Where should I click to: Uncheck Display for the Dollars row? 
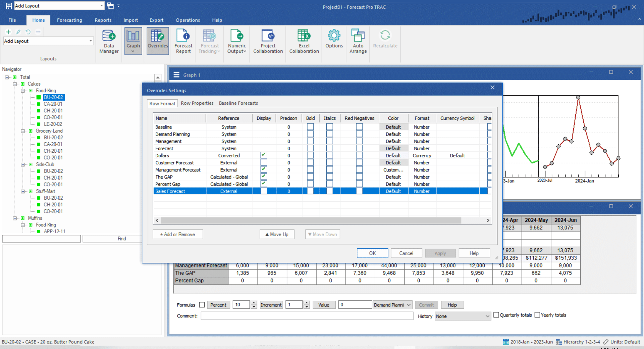[x=264, y=155]
